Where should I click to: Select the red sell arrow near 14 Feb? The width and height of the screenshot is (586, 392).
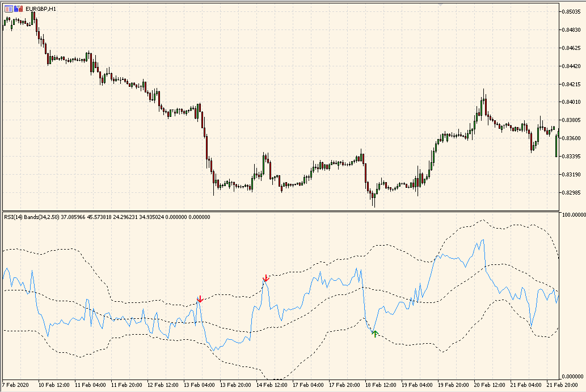pyautogui.click(x=265, y=279)
